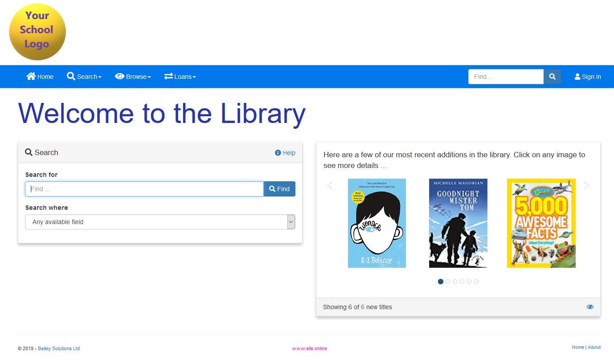Click the Wonder book cover thumbnail
Screen dimensions: 614x364
point(377,223)
